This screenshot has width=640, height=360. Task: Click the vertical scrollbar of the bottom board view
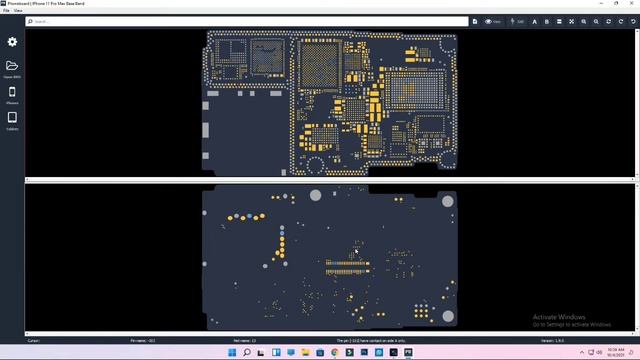click(637, 258)
